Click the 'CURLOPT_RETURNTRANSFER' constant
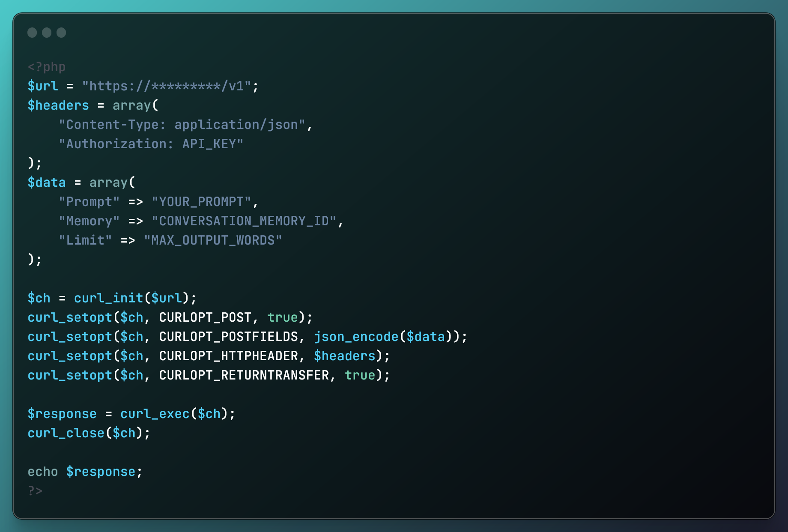788x532 pixels. (244, 375)
